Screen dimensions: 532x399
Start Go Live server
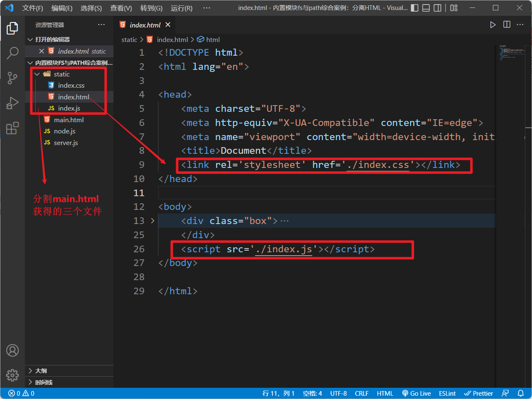pyautogui.click(x=416, y=393)
